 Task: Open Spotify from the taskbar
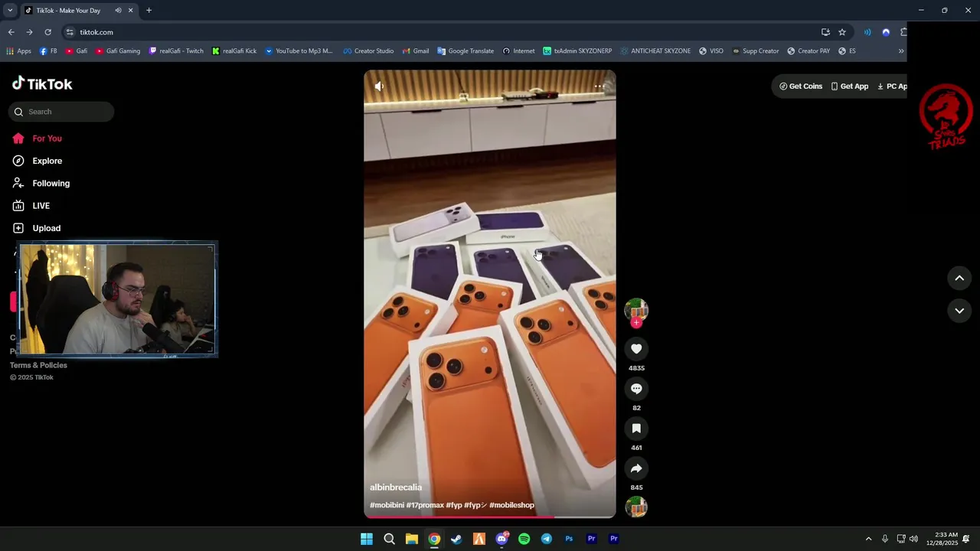click(524, 539)
